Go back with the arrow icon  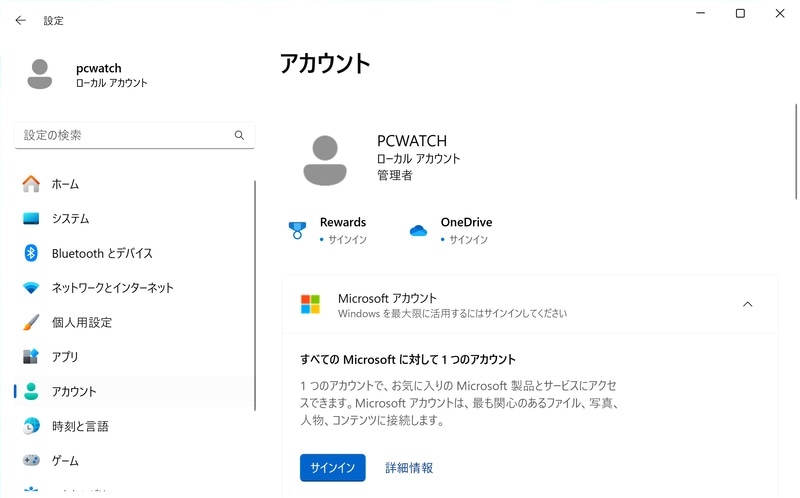pyautogui.click(x=20, y=20)
